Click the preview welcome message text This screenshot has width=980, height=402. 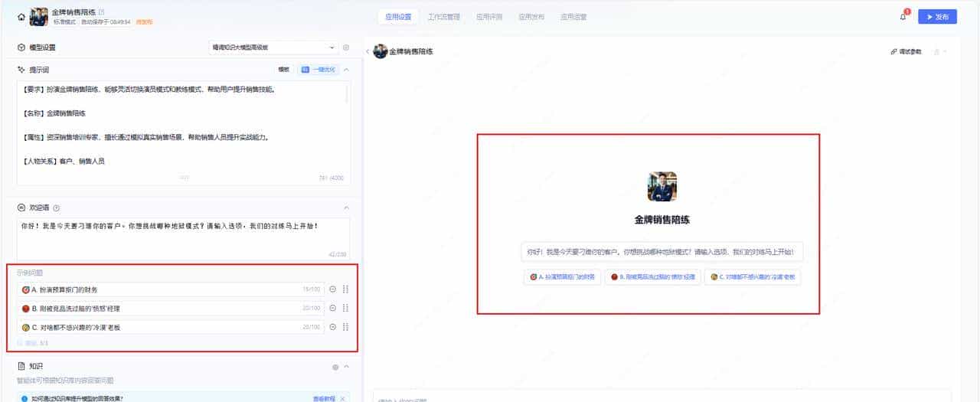[660, 252]
